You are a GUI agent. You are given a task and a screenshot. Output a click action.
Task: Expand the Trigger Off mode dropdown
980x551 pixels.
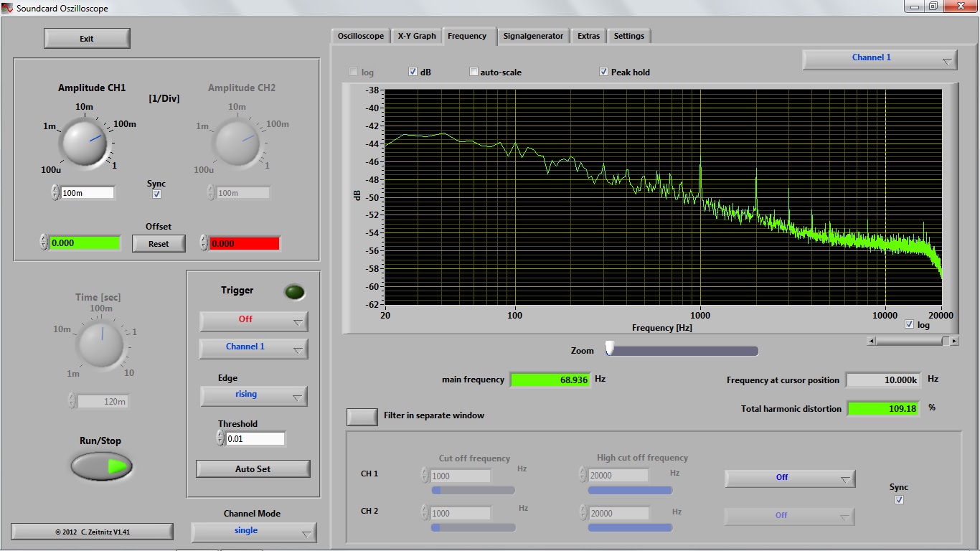coord(253,321)
